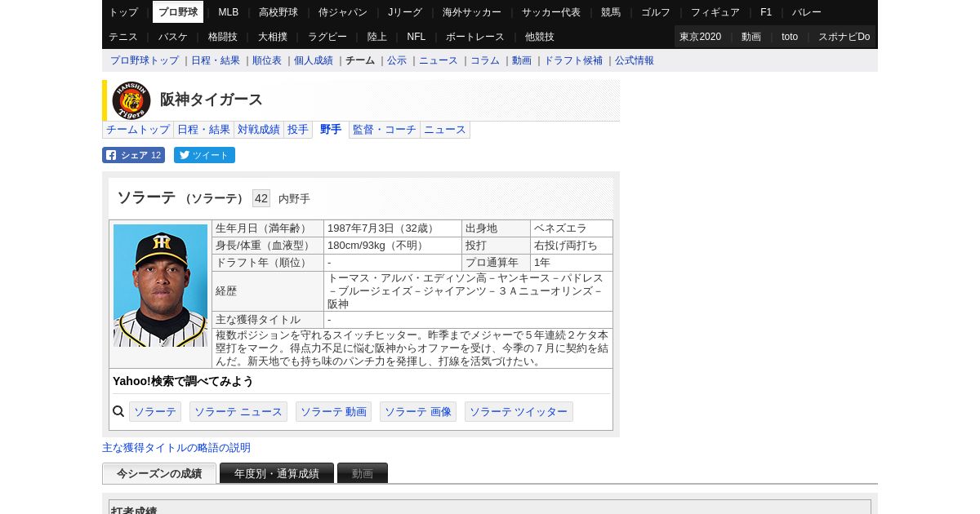Open 高校野球 section
The width and height of the screenshot is (980, 514).
[x=278, y=12]
